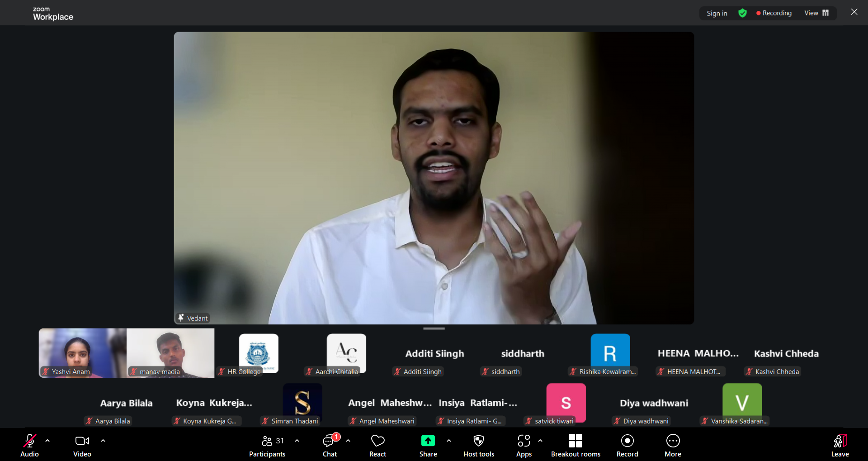Expand the Participants options arrow
Image resolution: width=868 pixels, height=461 pixels.
tap(297, 441)
